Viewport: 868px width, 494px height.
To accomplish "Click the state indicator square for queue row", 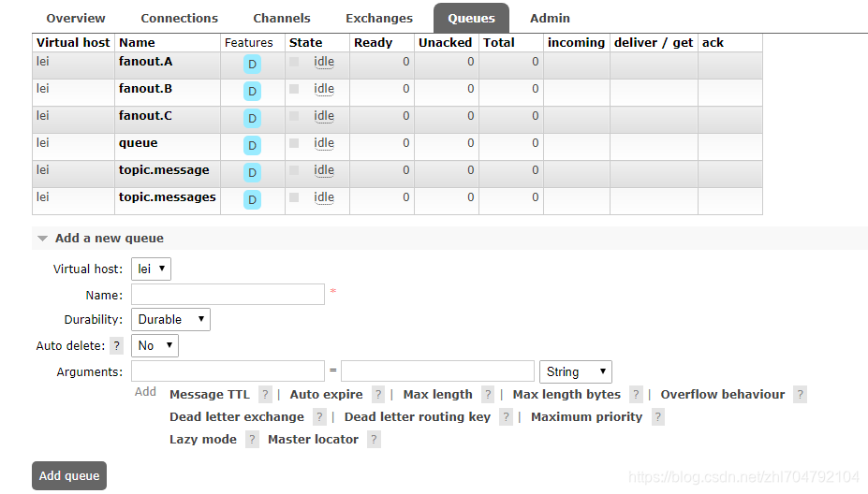I will click(x=294, y=143).
